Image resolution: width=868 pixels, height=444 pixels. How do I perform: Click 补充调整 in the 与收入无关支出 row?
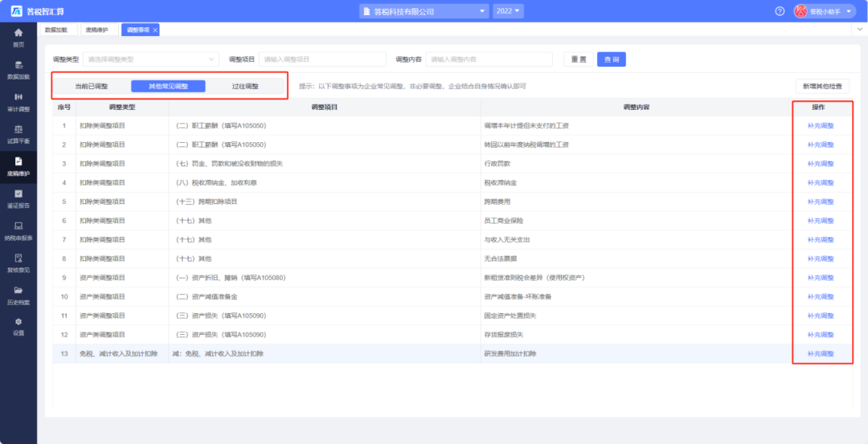[821, 240]
